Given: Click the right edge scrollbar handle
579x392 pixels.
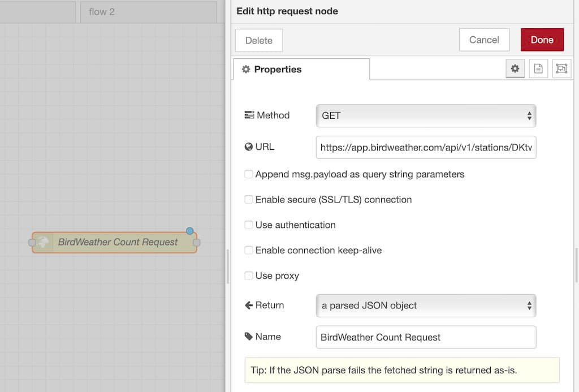Looking at the screenshot, I should [x=576, y=265].
